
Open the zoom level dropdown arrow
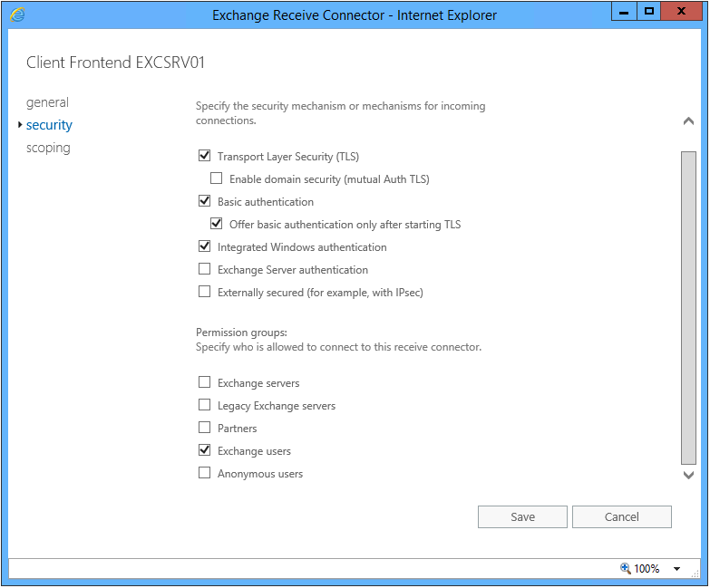tap(676, 569)
